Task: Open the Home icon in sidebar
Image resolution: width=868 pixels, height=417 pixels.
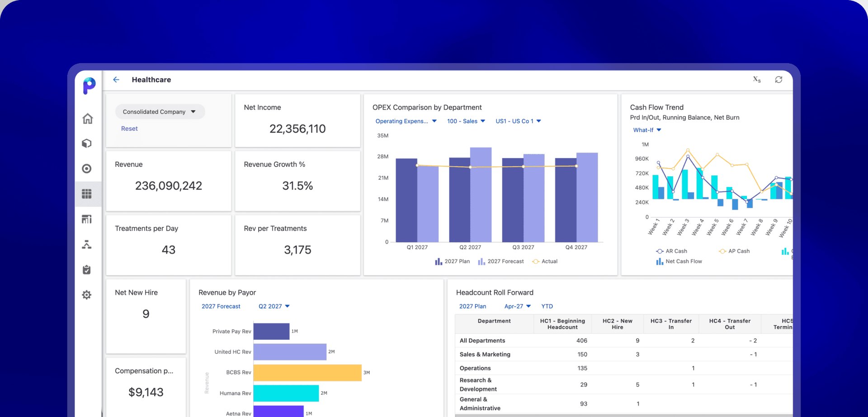Action: (x=87, y=118)
